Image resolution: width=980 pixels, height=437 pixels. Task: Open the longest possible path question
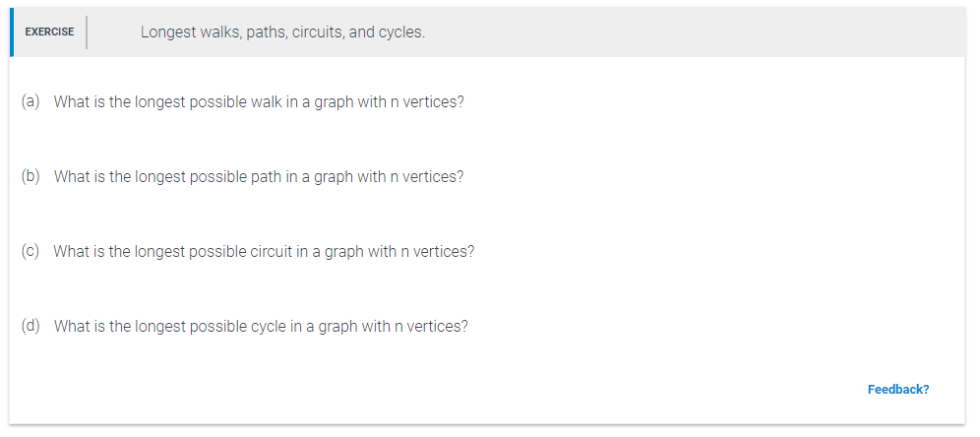point(259,177)
